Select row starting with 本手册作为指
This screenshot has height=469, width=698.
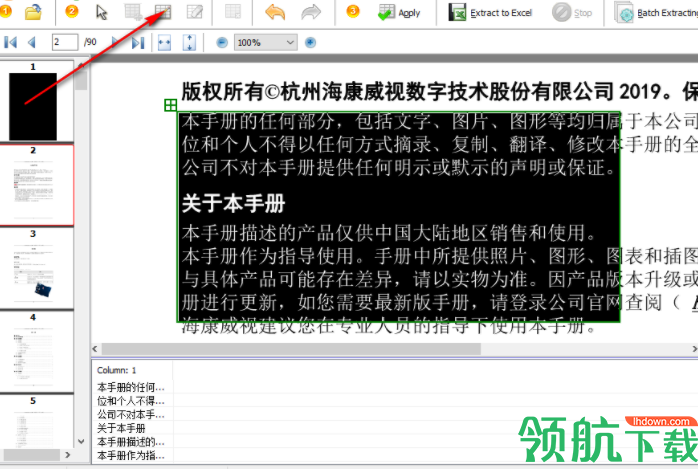[131, 456]
